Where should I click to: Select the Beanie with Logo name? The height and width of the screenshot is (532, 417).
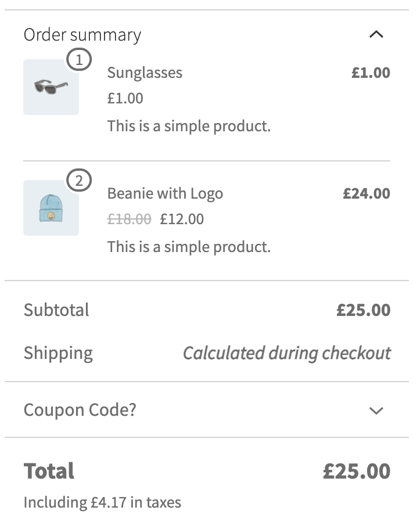click(165, 193)
